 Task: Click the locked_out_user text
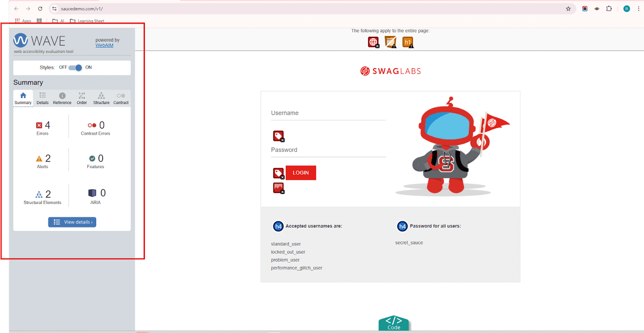[288, 252]
